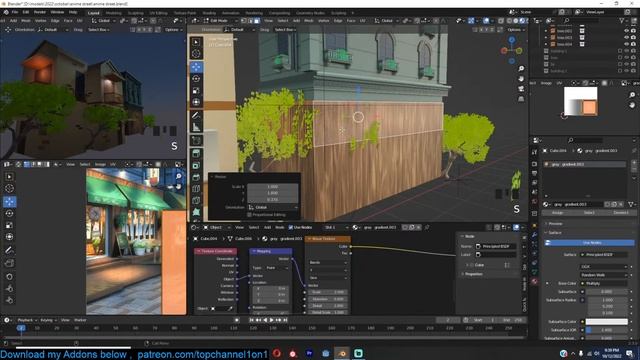Select the Scale tool in the 3D viewport toolbar

(196, 91)
